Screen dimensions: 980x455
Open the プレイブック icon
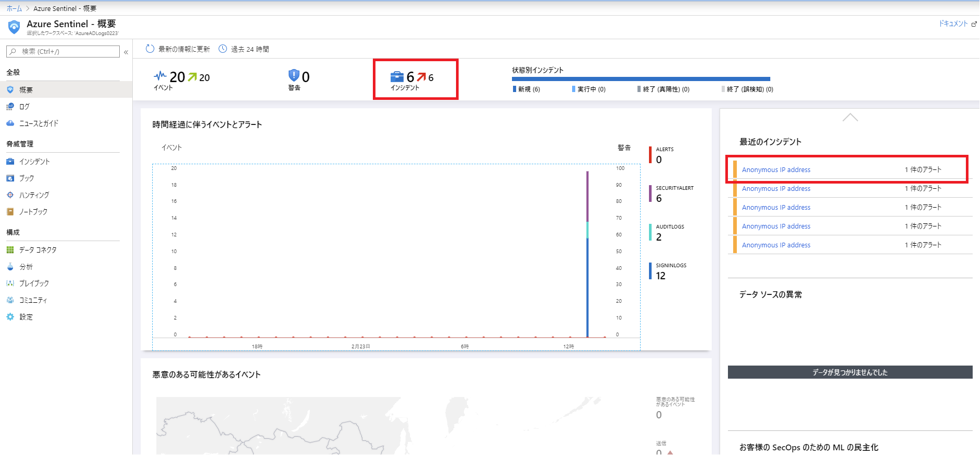(10, 283)
